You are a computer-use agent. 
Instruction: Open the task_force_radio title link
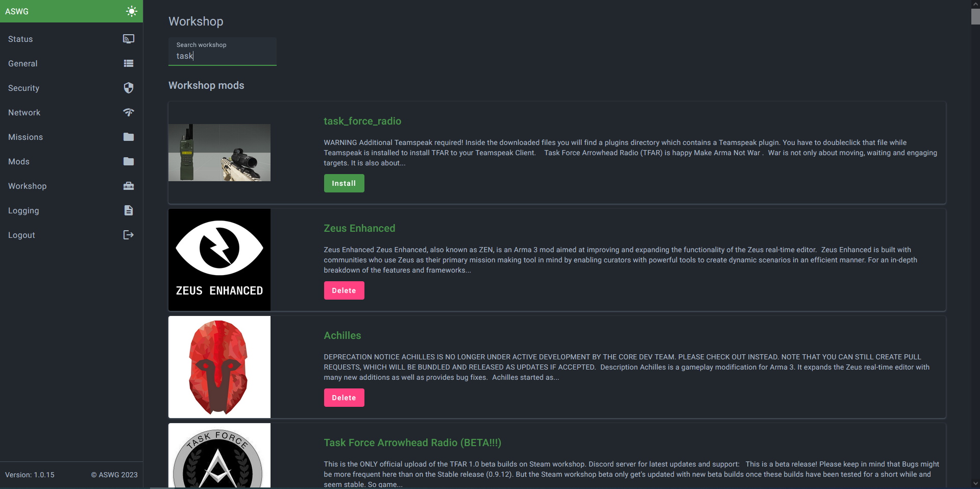click(x=362, y=121)
